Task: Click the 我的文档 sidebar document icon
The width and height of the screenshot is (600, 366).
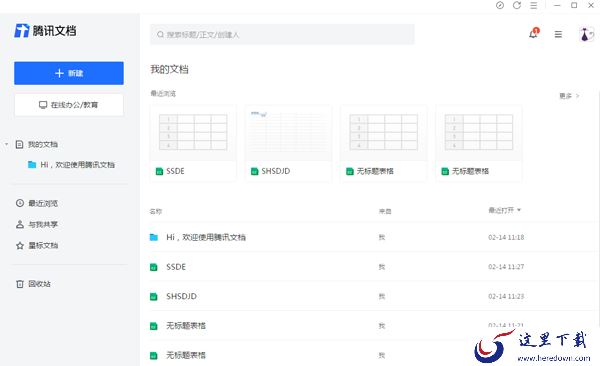Action: click(x=19, y=144)
